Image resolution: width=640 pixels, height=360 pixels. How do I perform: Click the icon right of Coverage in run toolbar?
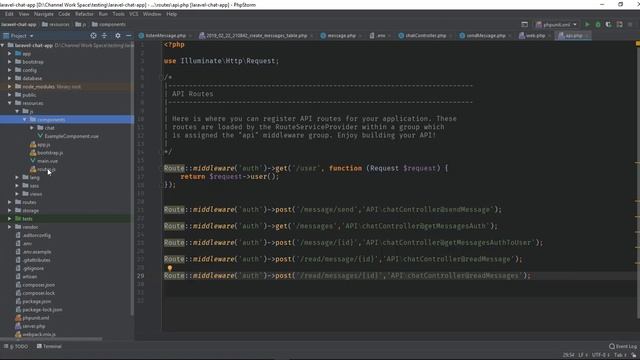[619, 24]
